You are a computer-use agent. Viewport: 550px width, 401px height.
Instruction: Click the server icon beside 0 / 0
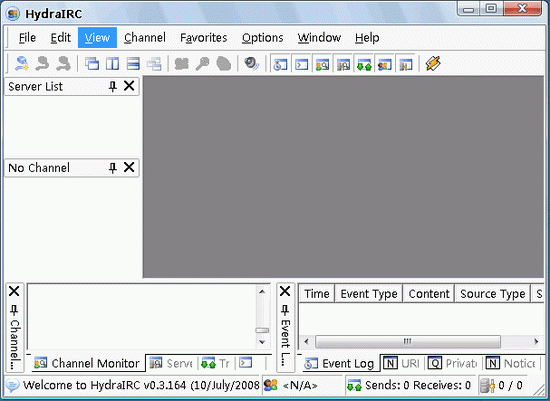click(x=487, y=386)
